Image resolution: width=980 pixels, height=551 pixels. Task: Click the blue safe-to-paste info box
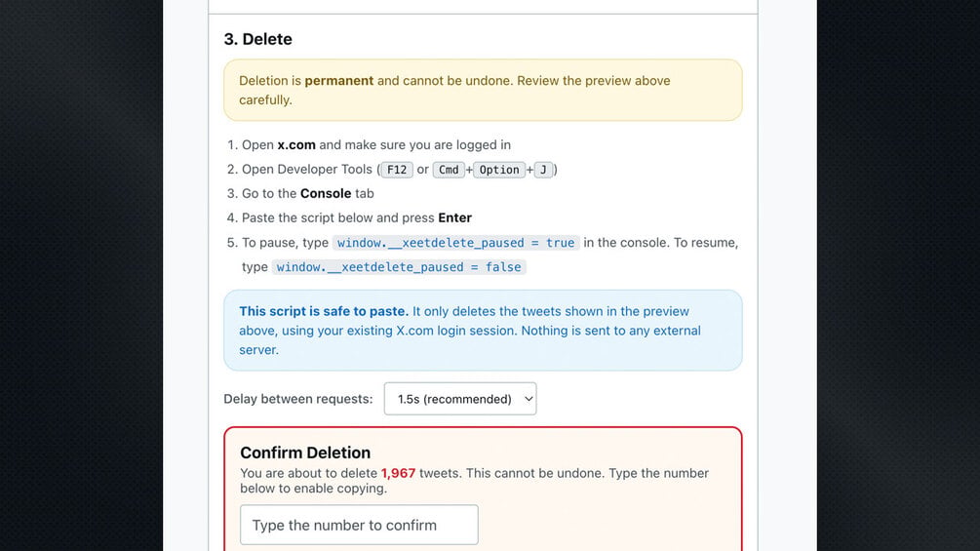(483, 331)
